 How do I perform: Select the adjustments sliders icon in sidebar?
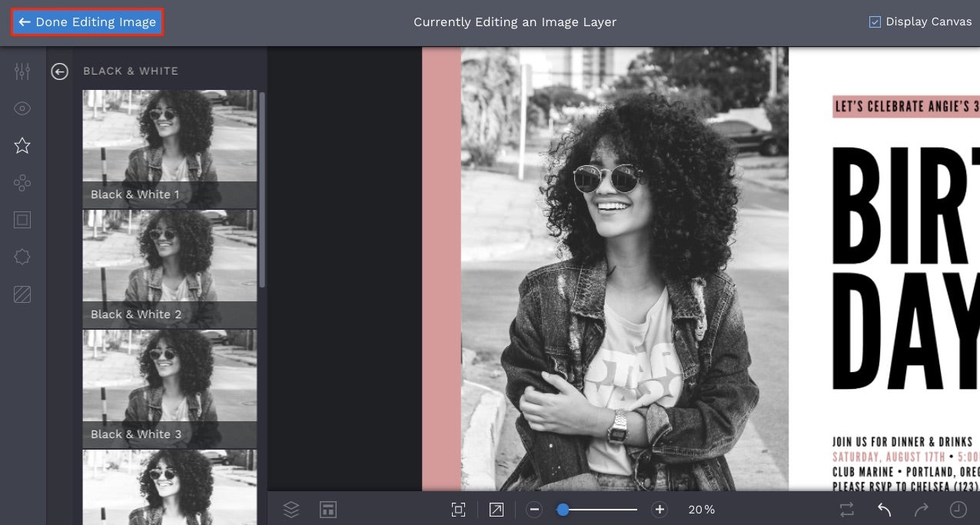[x=22, y=71]
